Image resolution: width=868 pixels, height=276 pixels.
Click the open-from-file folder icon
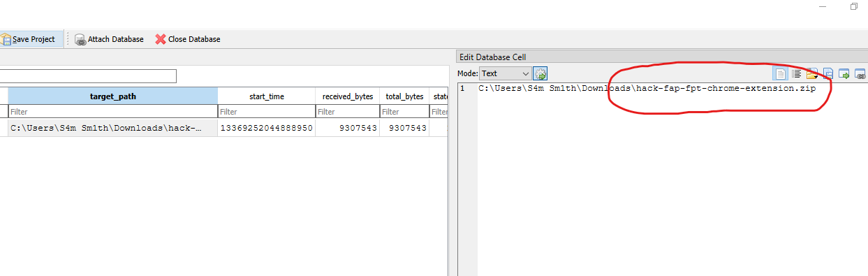[x=812, y=73]
